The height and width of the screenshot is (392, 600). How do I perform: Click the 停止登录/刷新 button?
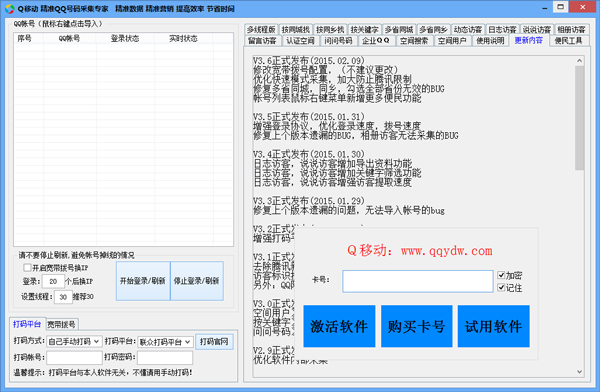197,281
